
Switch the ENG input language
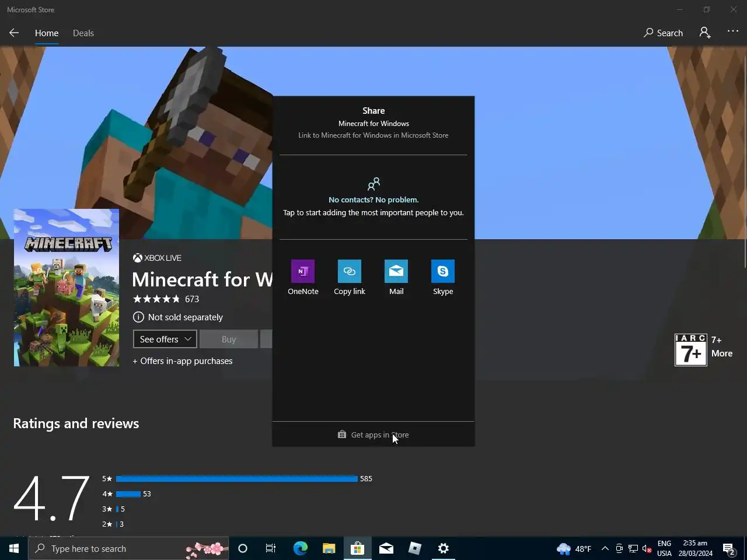point(664,548)
